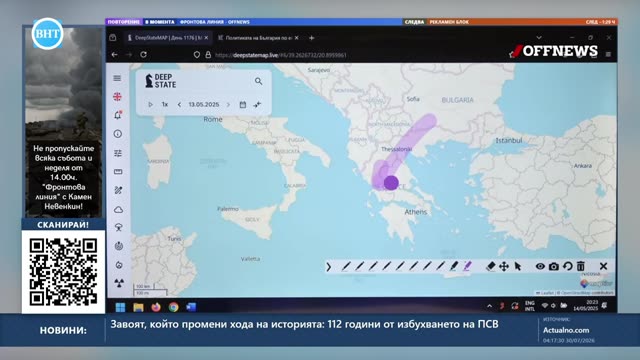This screenshot has width=640, height=360.
Task: Open the DeepState hamburger menu
Action: tap(117, 78)
